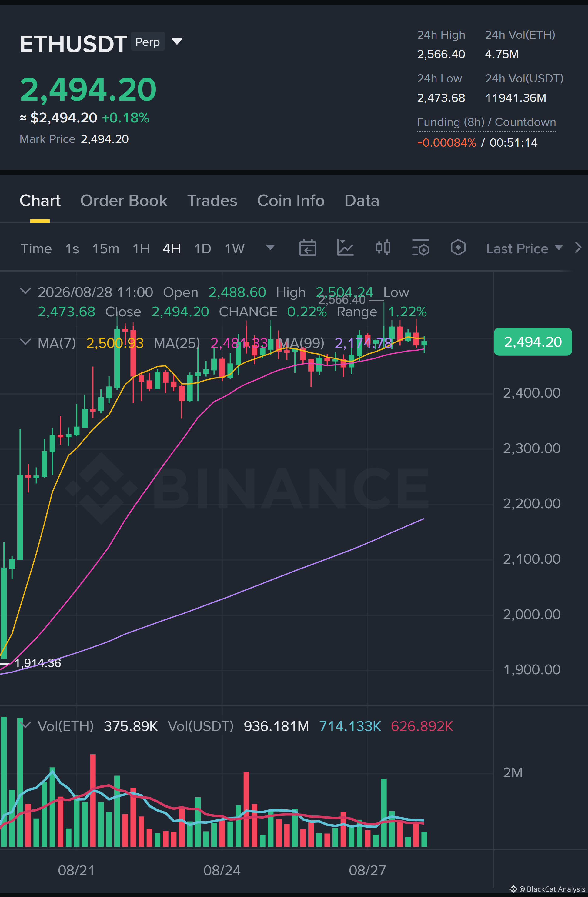The width and height of the screenshot is (588, 897).
Task: Click the green 2,494.20 price axis tag
Action: (533, 342)
